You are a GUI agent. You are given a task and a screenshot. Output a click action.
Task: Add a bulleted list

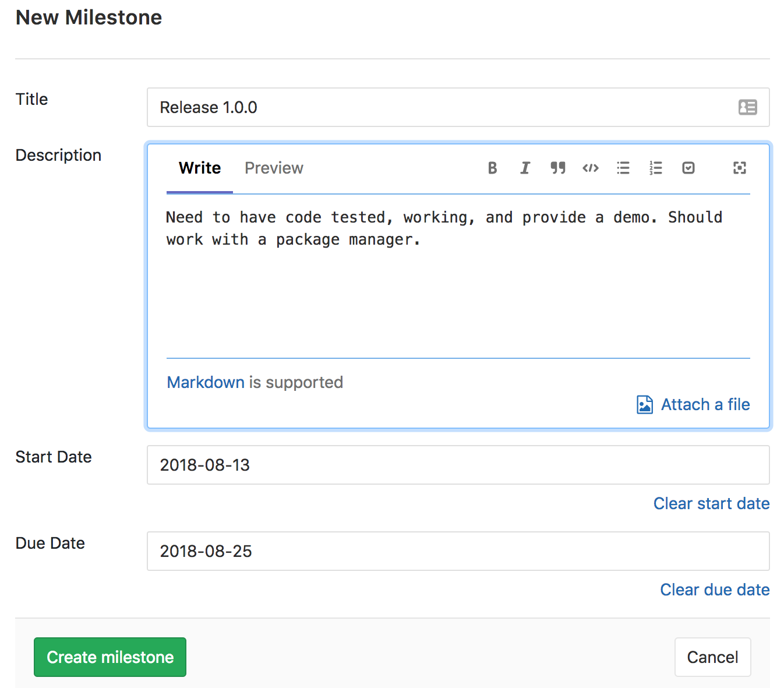(623, 168)
